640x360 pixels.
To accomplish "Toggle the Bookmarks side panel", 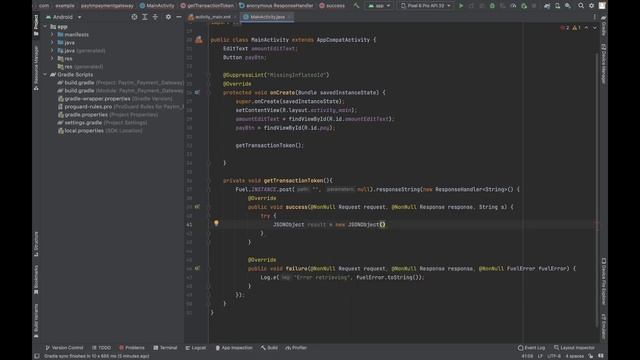I will pos(36,280).
